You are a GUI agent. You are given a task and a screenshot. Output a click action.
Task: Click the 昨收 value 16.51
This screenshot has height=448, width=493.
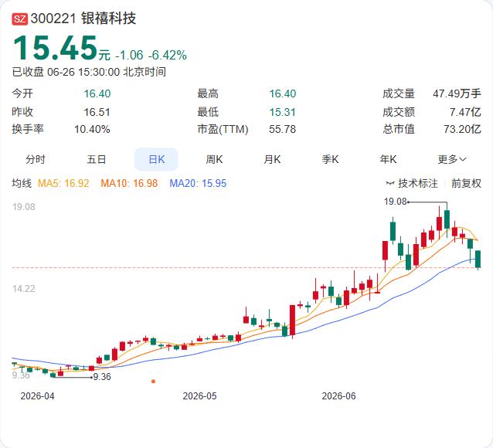97,112
